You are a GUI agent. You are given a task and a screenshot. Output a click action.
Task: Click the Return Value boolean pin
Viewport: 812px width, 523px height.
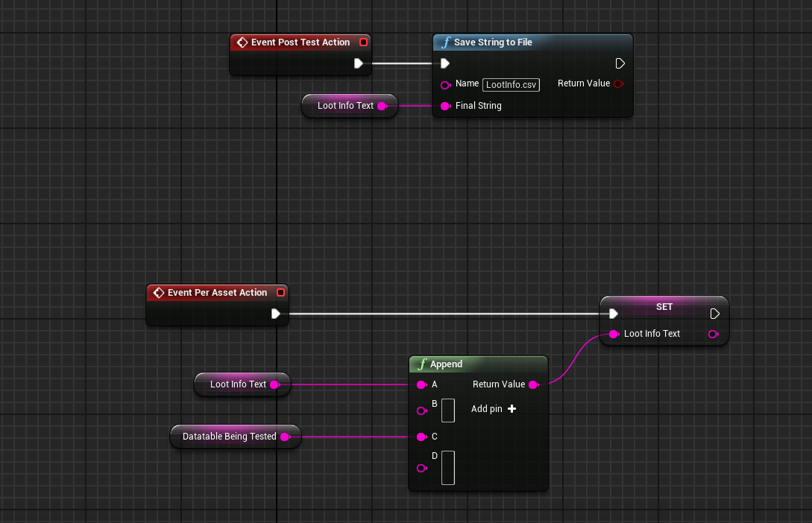pyautogui.click(x=618, y=84)
